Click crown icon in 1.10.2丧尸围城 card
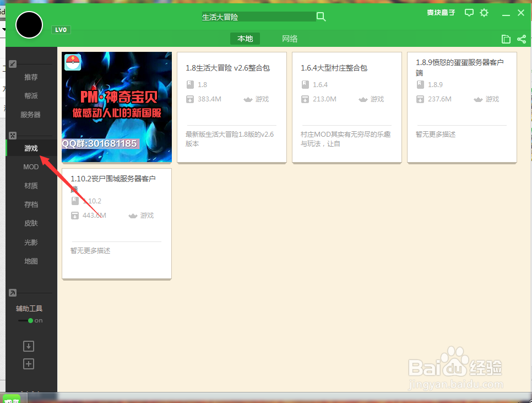 point(133,216)
